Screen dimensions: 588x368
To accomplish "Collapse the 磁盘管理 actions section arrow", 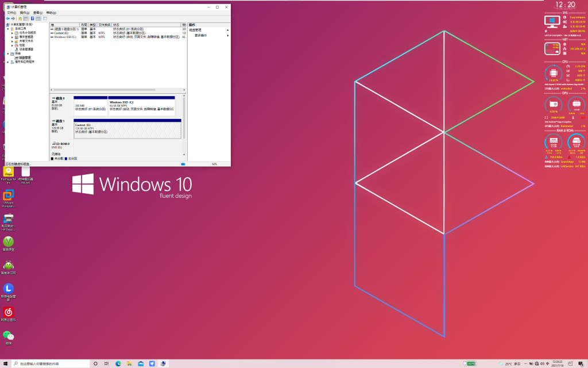I will click(x=227, y=30).
